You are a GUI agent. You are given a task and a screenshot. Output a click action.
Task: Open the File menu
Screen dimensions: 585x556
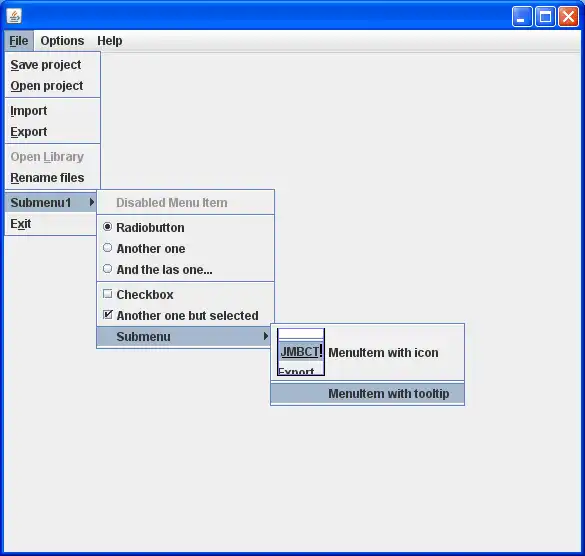pyautogui.click(x=19, y=41)
